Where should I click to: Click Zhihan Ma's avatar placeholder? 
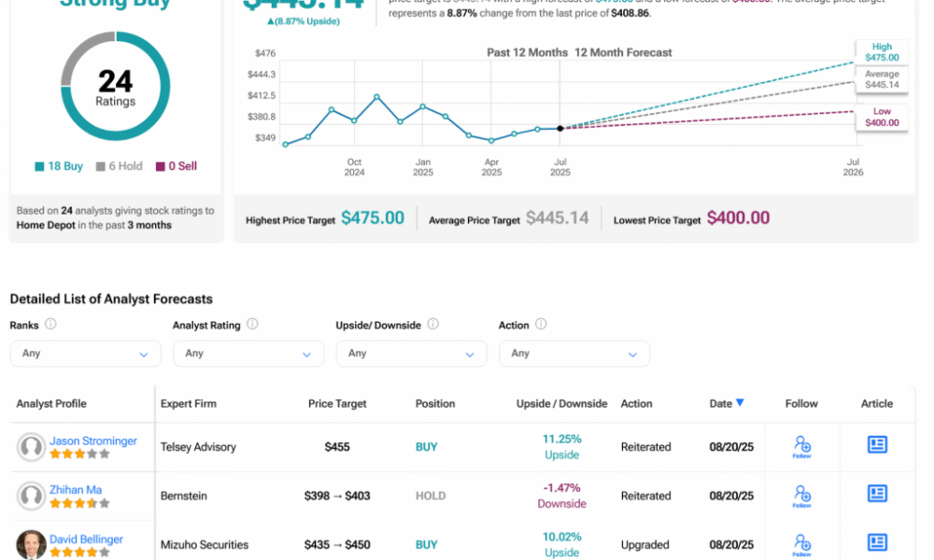pos(31,496)
